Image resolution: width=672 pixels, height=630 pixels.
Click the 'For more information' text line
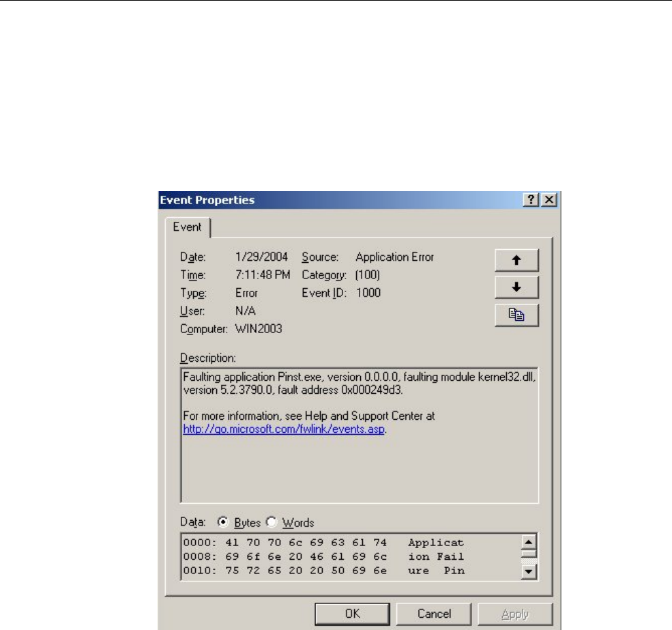point(309,416)
